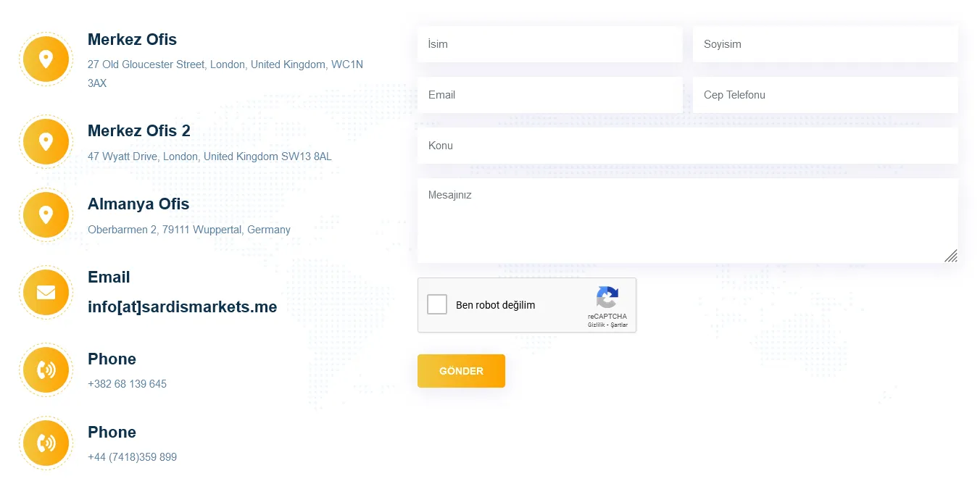Viewport: 980px width, 484px height.
Task: Click the reCAPTCHA logo icon
Action: (x=607, y=297)
